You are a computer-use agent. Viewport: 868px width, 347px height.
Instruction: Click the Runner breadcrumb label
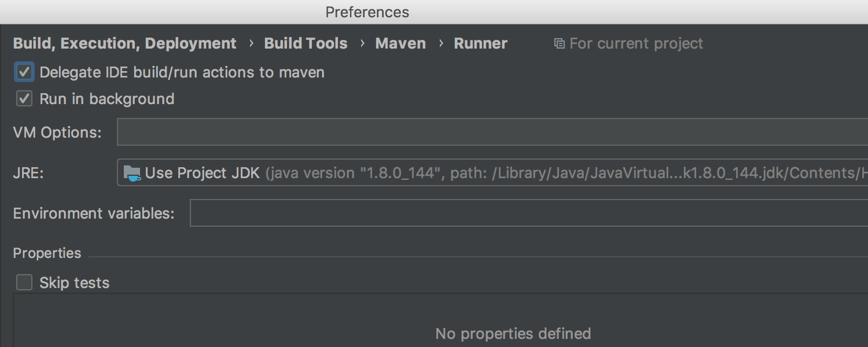(480, 43)
